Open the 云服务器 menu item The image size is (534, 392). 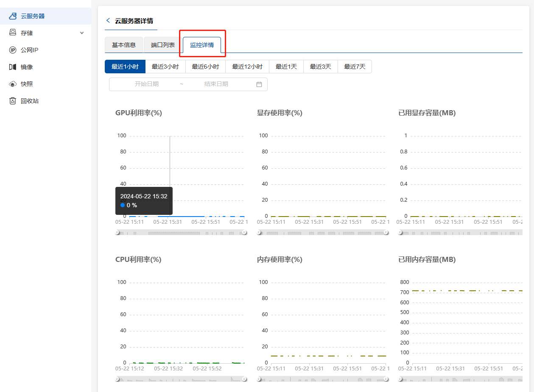click(45, 16)
